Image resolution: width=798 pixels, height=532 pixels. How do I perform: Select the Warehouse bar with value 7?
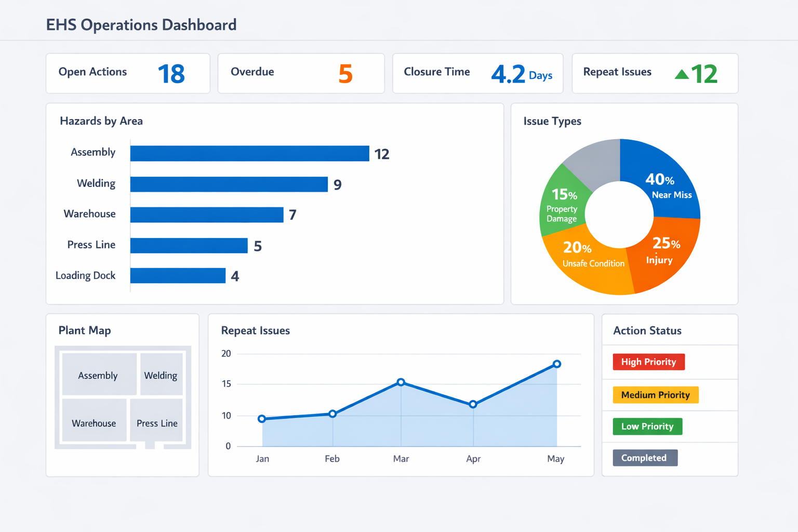click(x=207, y=215)
